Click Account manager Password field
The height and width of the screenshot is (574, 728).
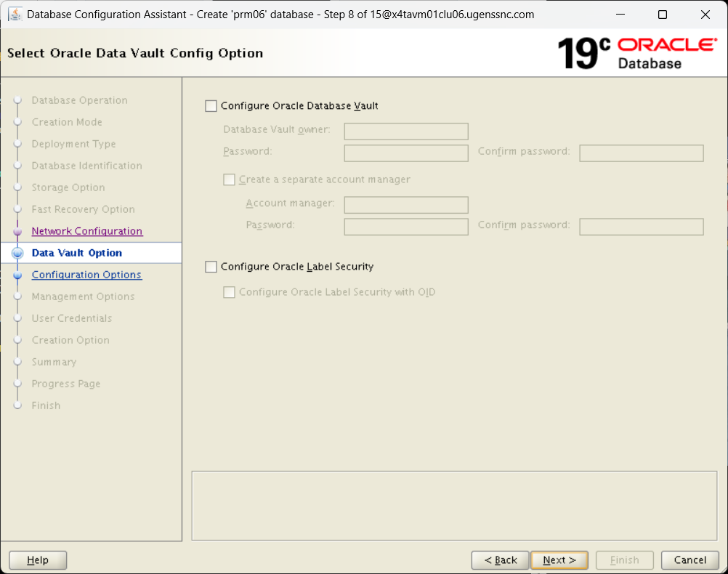pyautogui.click(x=406, y=227)
